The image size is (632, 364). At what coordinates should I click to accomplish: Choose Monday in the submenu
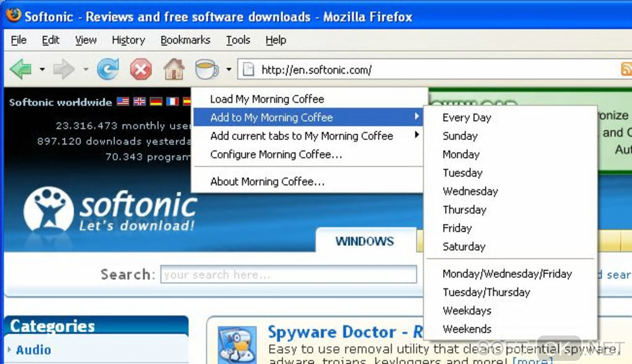tap(511, 154)
